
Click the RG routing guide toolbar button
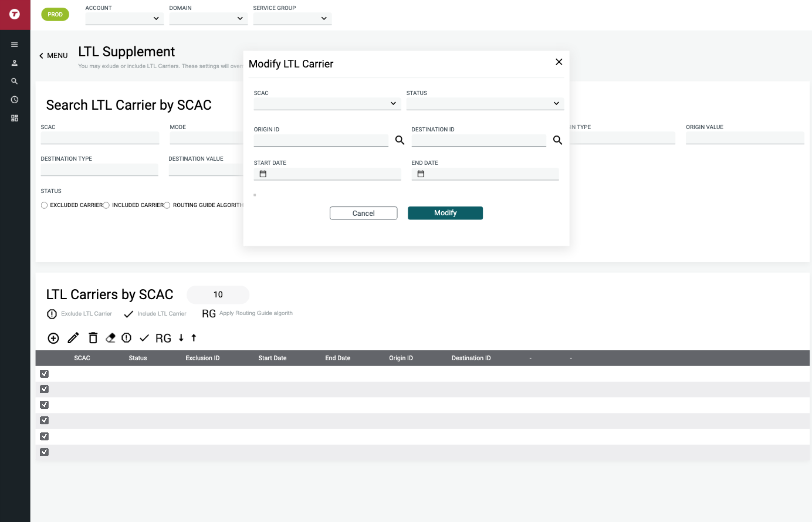pyautogui.click(x=163, y=338)
